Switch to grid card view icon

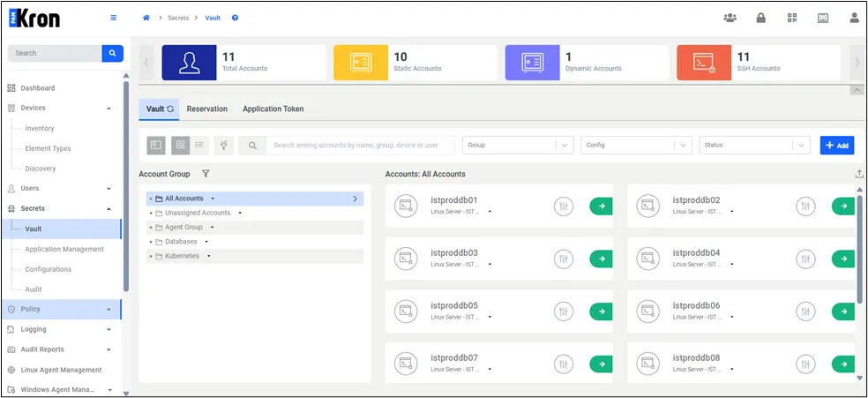point(181,145)
